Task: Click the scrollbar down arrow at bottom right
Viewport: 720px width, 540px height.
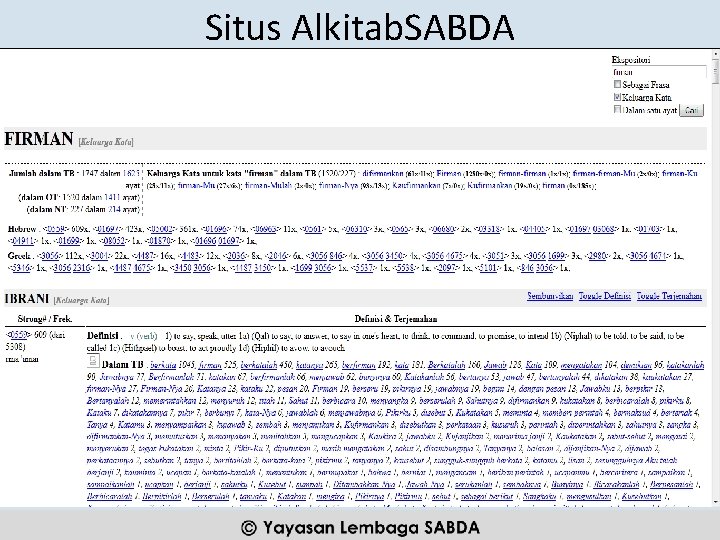Action: 715,503
